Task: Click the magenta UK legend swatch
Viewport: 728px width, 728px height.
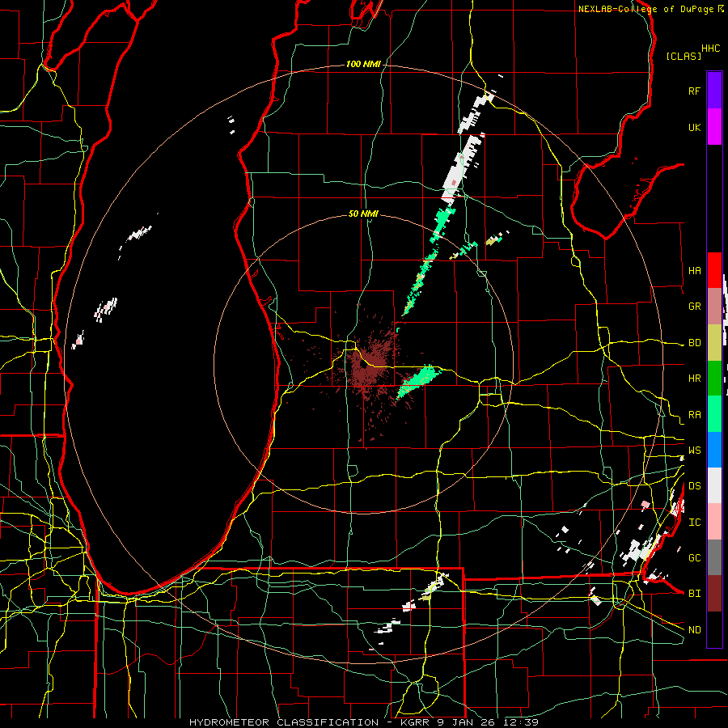Action: coord(714,127)
